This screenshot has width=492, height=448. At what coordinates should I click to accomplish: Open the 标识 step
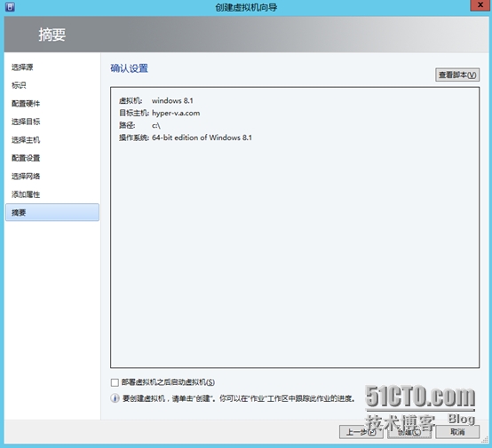pos(19,85)
